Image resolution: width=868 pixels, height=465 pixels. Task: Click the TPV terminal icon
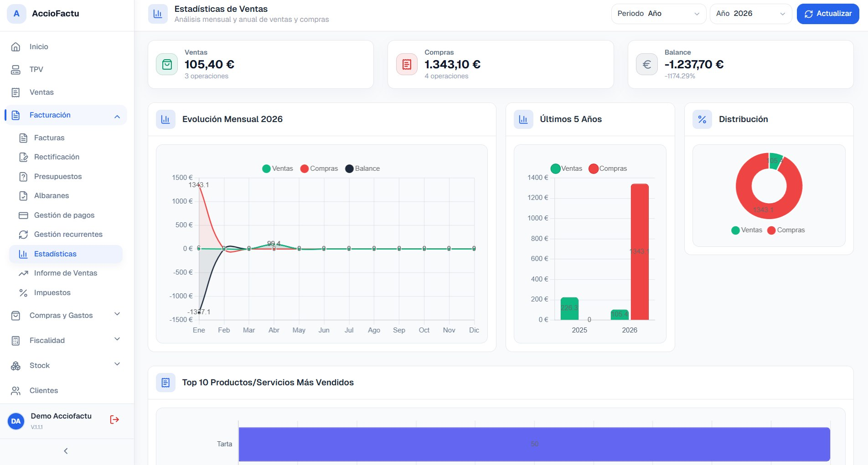click(15, 69)
